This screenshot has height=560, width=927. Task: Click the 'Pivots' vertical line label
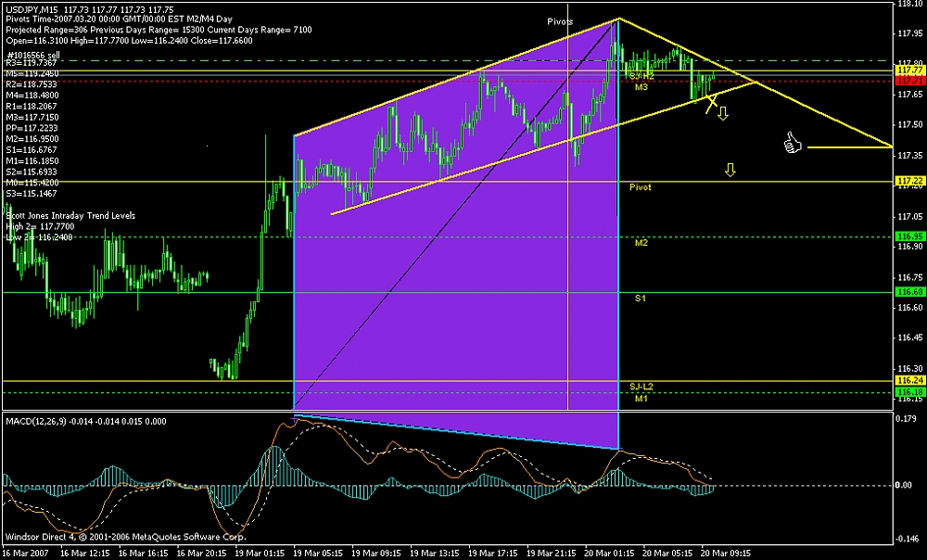pyautogui.click(x=559, y=20)
